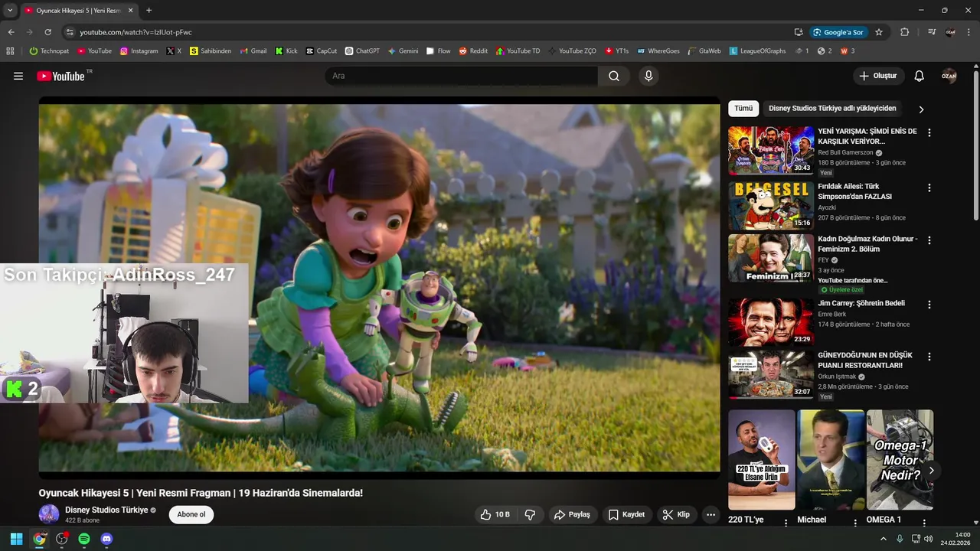This screenshot has height=551, width=980.
Task: Open Spotify from the taskbar
Action: 84,539
